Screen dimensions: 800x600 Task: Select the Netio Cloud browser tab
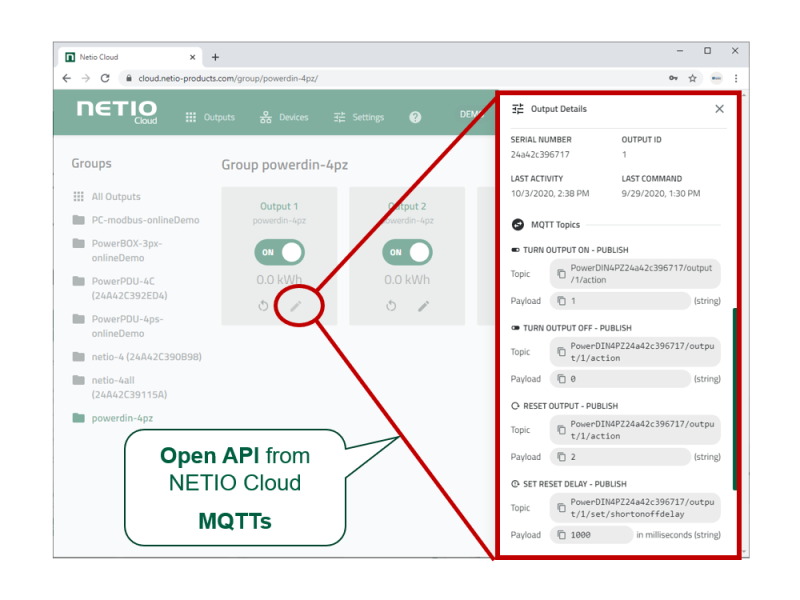tap(131, 57)
